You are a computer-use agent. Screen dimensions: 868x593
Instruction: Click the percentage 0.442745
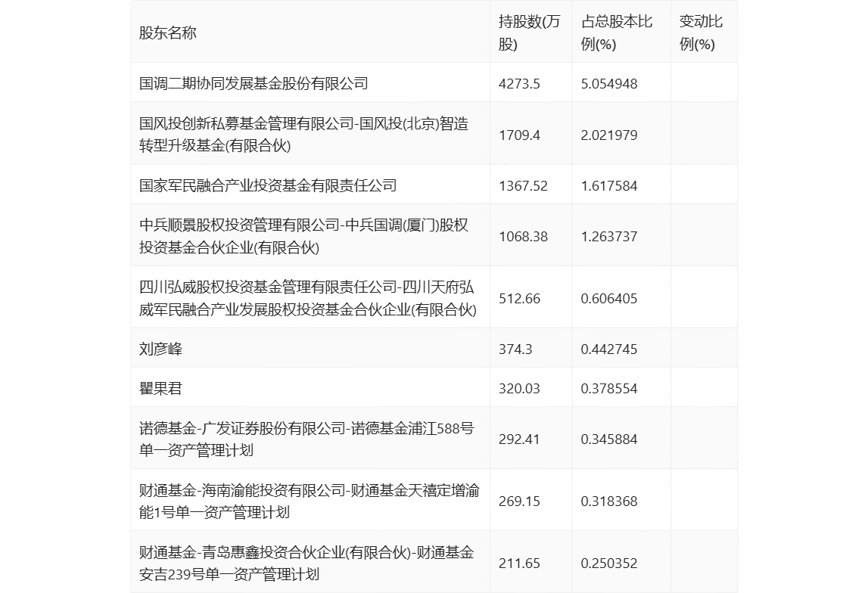[x=609, y=349]
